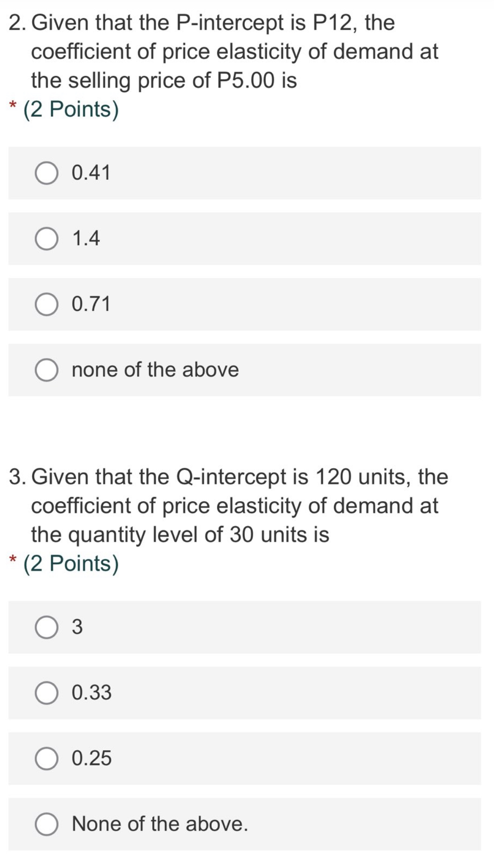The image size is (494, 868).
Task: Choose 'none of the above' for question 2
Action: pyautogui.click(x=47, y=369)
